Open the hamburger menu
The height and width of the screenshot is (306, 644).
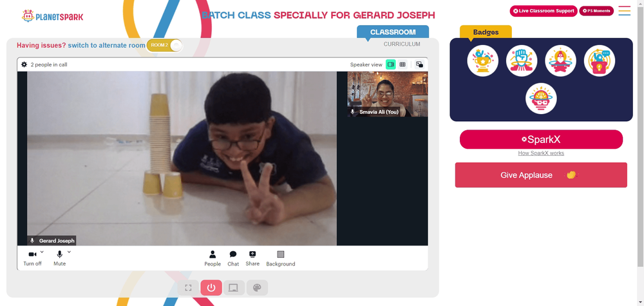[624, 11]
